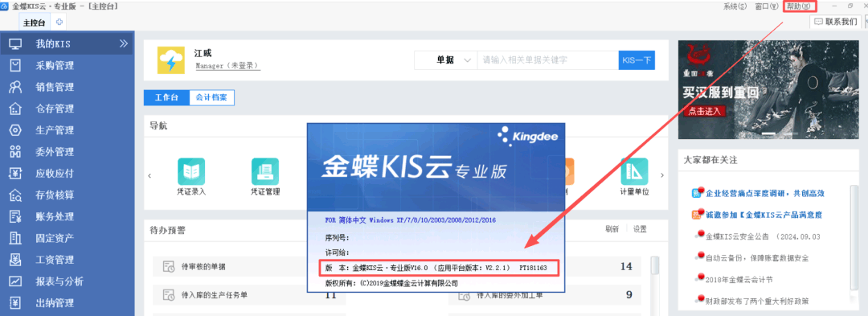Click the KIS一下 search button
This screenshot has height=316, width=868.
pyautogui.click(x=637, y=60)
